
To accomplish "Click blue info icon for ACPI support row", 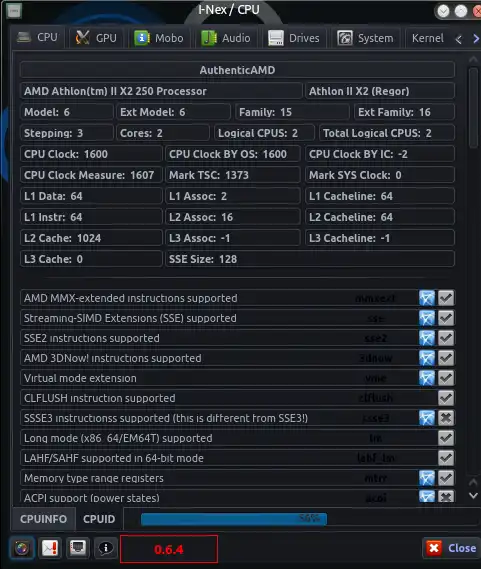I will tap(427, 496).
